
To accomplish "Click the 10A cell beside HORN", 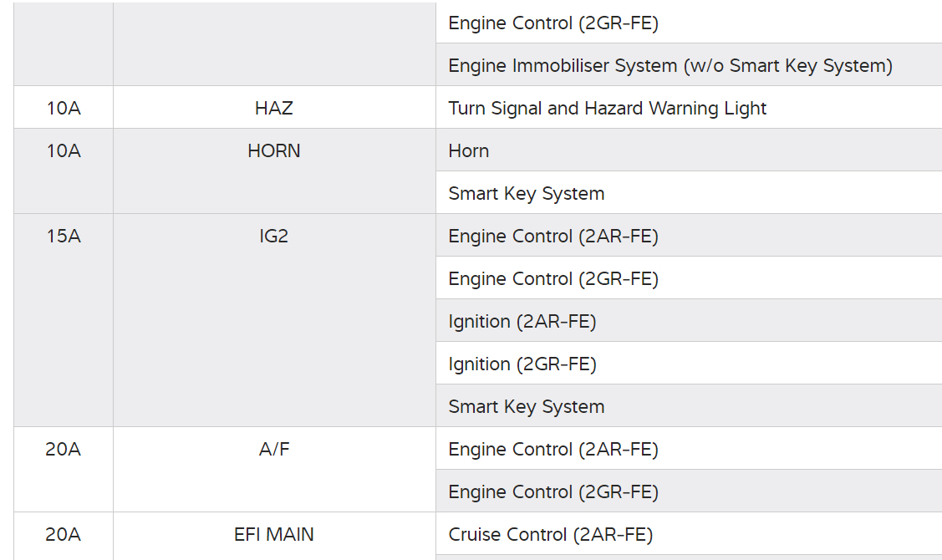I will point(63,151).
